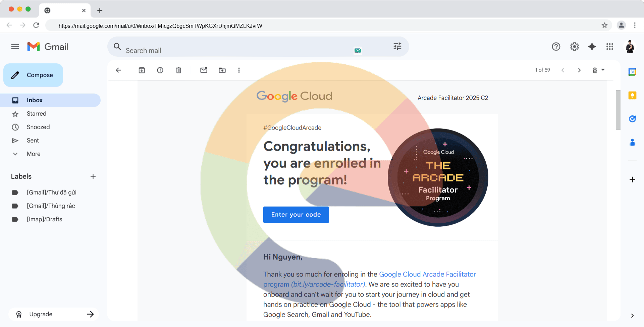Click the Hi Nguyen greeting
Viewport: 644px width, 327px height.
point(283,257)
